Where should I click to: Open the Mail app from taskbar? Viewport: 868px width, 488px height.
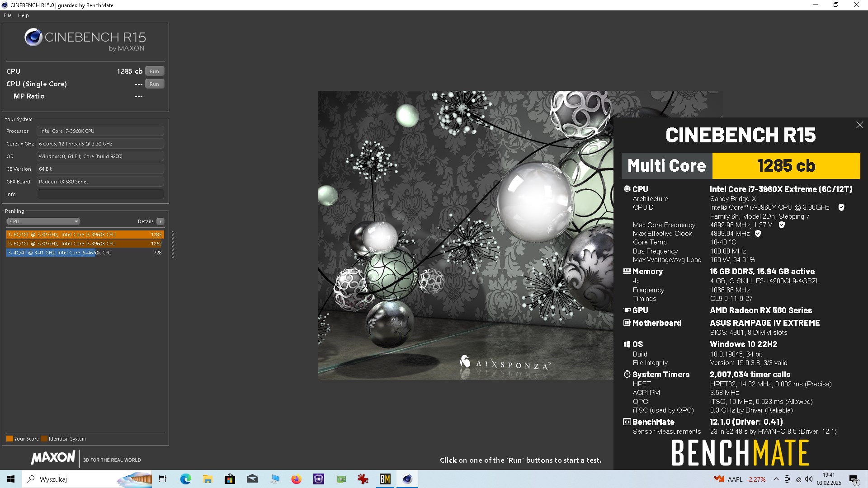(x=252, y=479)
